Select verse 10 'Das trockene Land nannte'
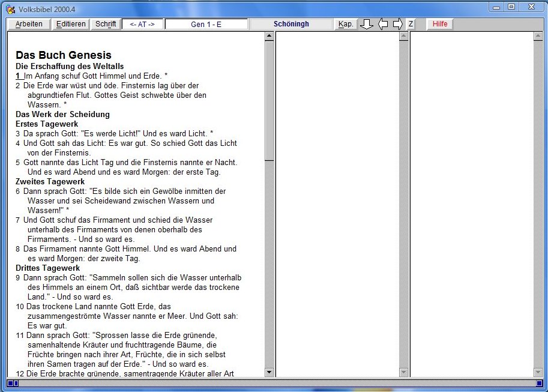 tap(127, 316)
